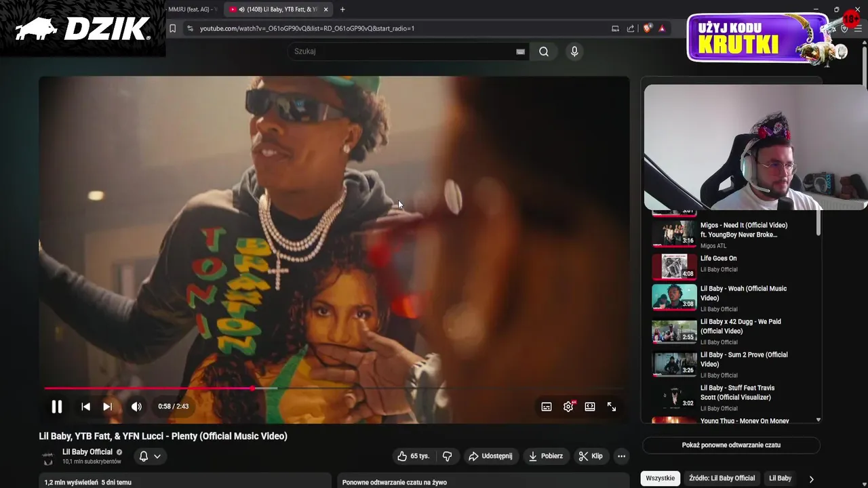Click Life Goes On thumbnail 4:08
Viewport: 868px width, 488px height.
[674, 266]
